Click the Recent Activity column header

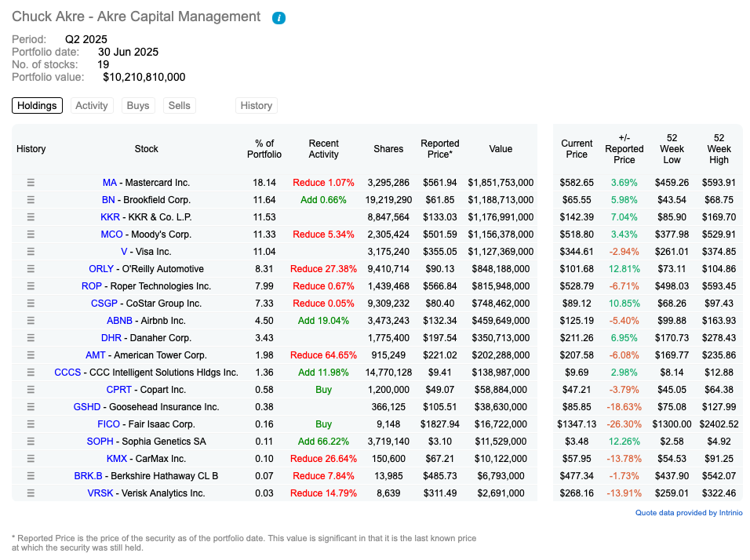[323, 149]
